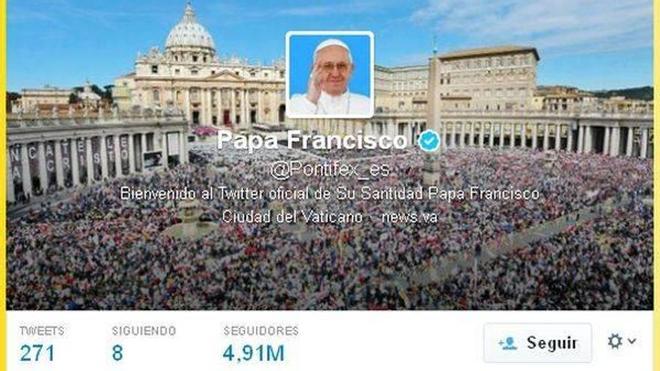Viewport: 660px width, 371px height.
Task: Click the 4,91M followers count
Action: [x=254, y=353]
